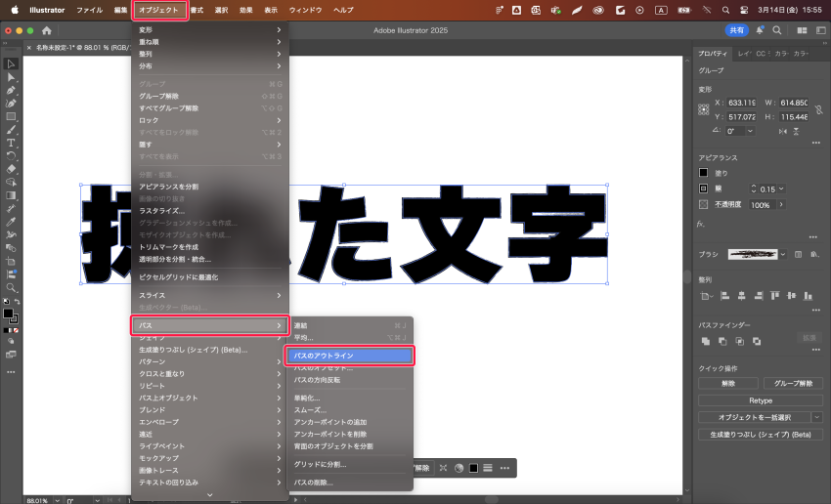Expand the パス submenu entry
831x504 pixels.
point(209,325)
